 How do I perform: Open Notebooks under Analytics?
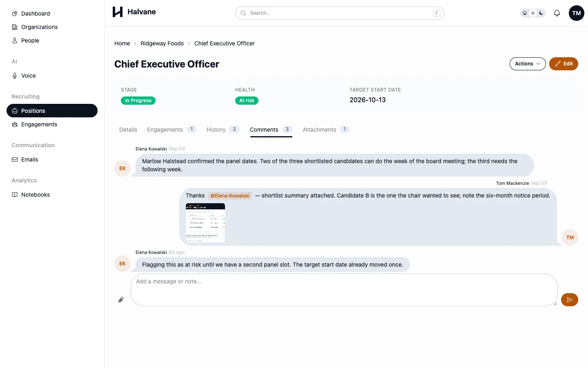click(52, 195)
